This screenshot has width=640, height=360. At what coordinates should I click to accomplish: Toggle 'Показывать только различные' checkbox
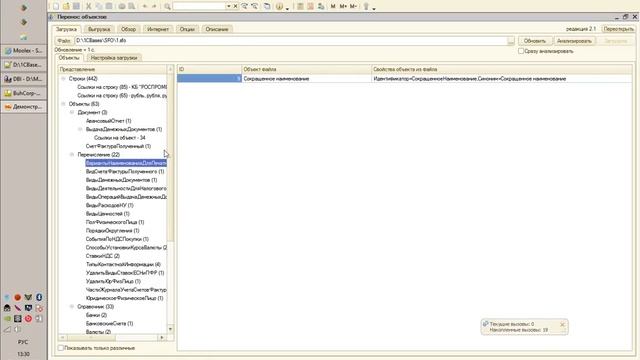61,348
